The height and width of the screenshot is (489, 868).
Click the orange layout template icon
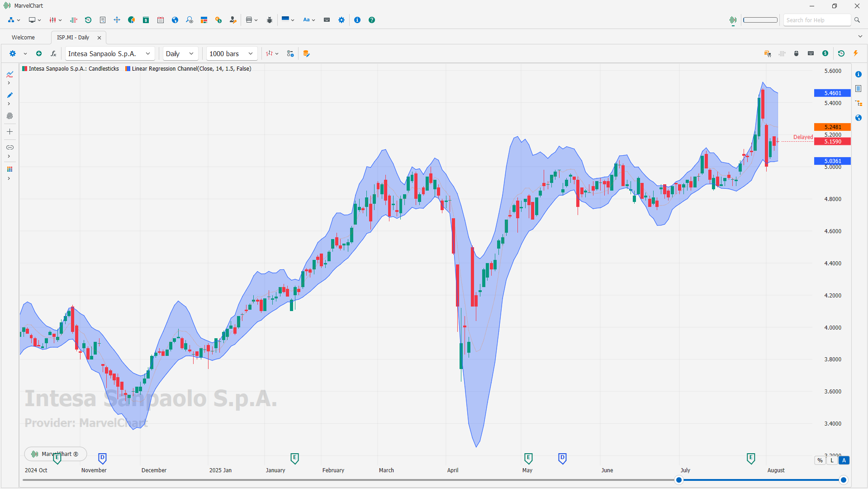tap(204, 20)
